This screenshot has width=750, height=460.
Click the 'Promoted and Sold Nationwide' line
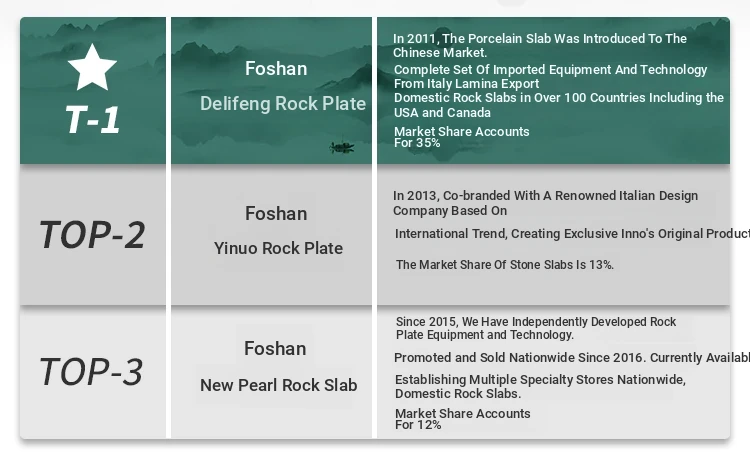(570, 358)
